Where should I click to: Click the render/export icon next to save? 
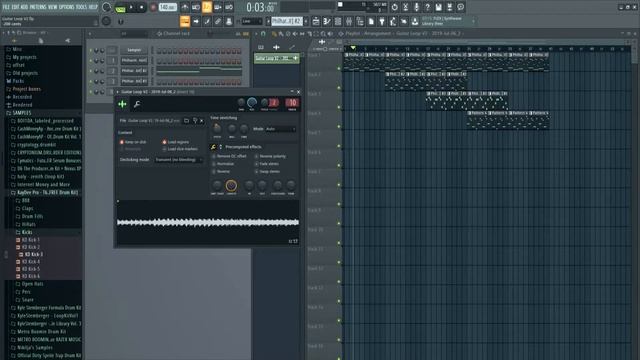click(x=449, y=7)
